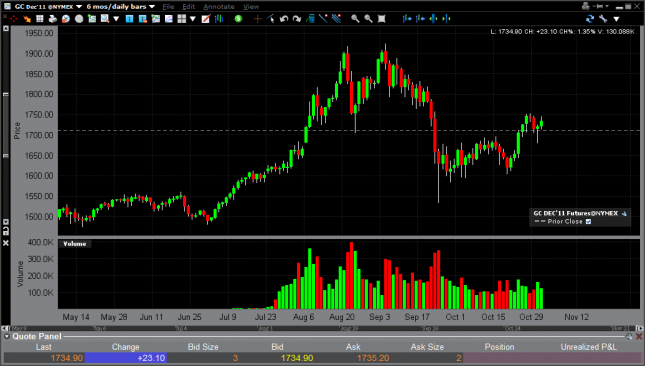Select the pointer arrow tool

click(271, 19)
